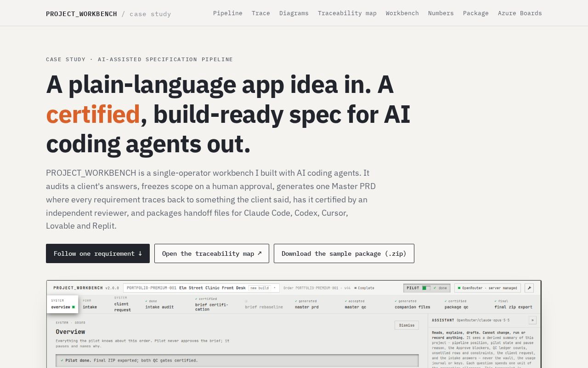Click the Dismiss button in the Overview panel
The height and width of the screenshot is (368, 588).
(x=407, y=325)
